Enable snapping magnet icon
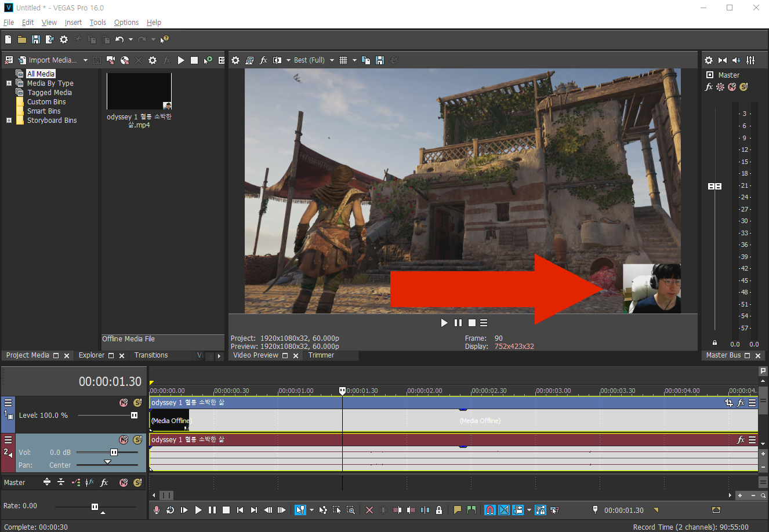This screenshot has width=769, height=532. pos(490,510)
